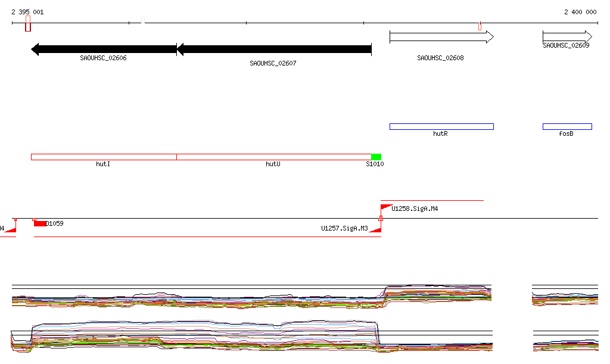Click the U1257.SigA.M3 promoter flag
Viewport: 610px width, 364px height.
tap(375, 229)
